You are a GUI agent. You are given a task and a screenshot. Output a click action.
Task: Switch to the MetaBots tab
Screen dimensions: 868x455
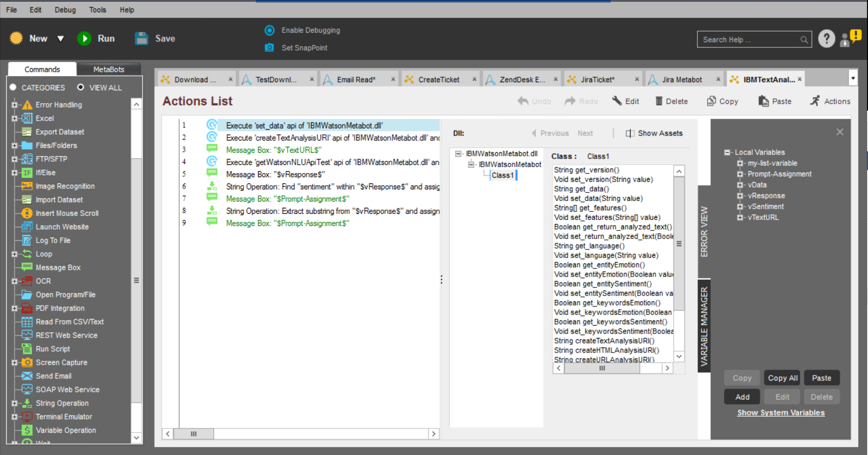click(x=108, y=69)
